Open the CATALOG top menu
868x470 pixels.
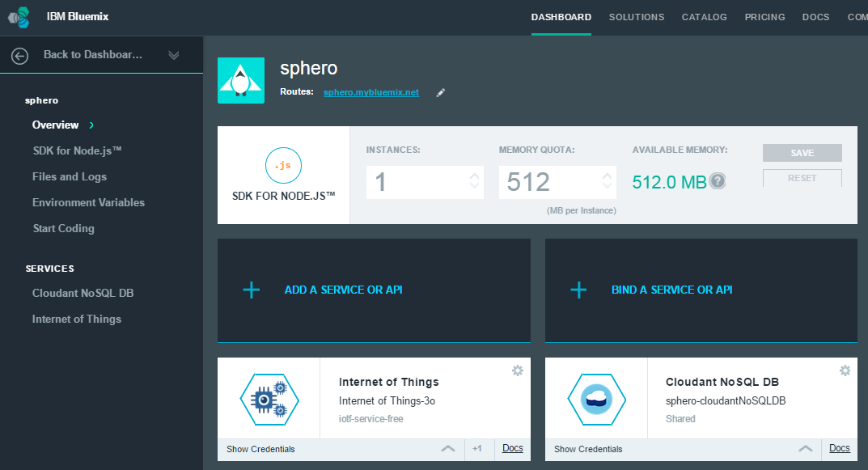tap(704, 17)
